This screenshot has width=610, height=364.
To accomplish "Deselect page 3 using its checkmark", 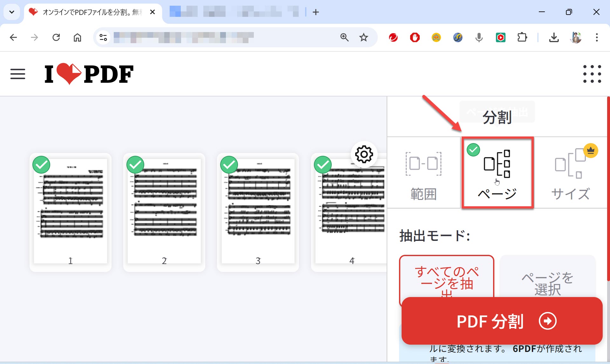I will point(229,165).
